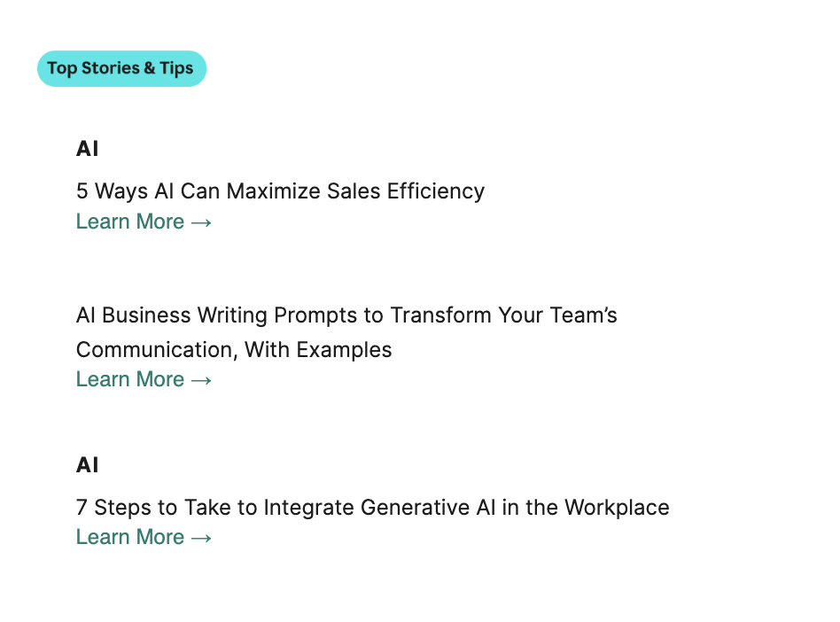Select the first bold AI category label
This screenshot has width=840, height=622.
coord(88,149)
